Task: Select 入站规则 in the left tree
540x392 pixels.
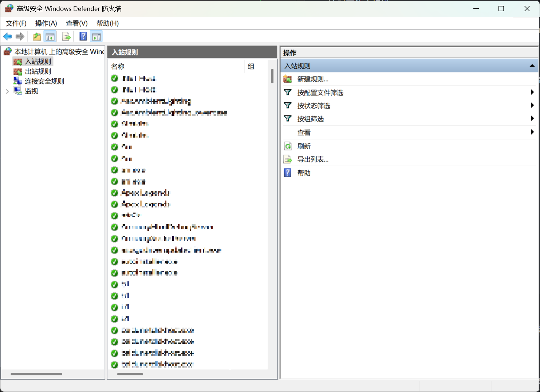Action: 38,62
